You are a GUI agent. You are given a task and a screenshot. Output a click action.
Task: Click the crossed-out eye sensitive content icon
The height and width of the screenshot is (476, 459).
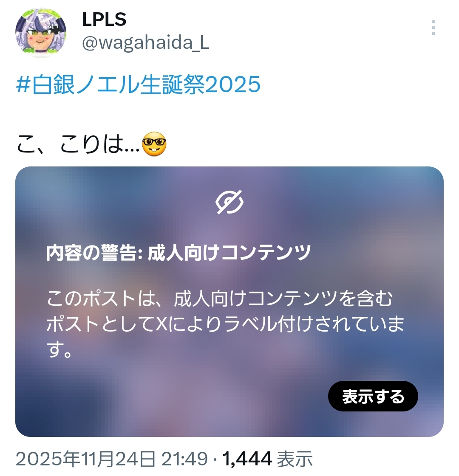coord(229,202)
